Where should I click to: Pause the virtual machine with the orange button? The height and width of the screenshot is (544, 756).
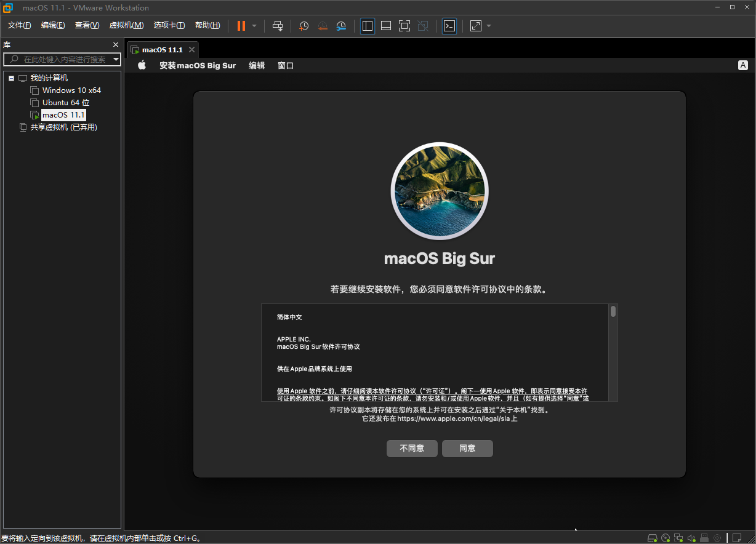point(241,26)
